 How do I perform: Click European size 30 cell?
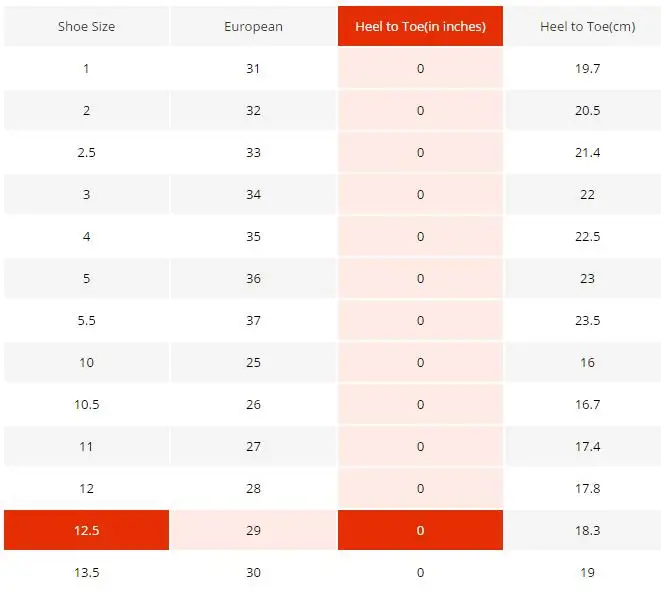tap(253, 572)
